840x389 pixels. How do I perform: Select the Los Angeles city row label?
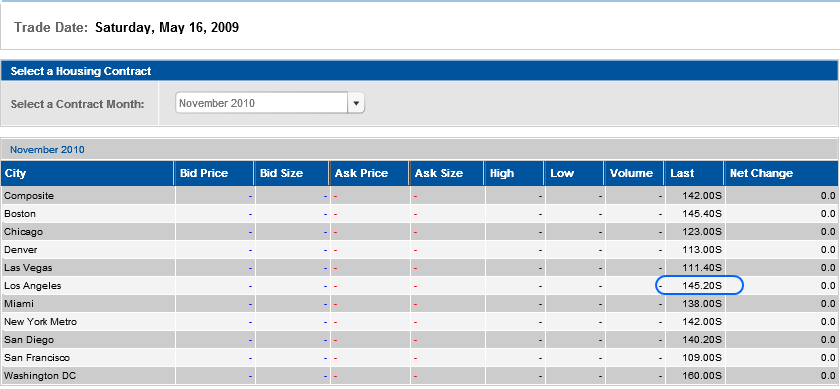pyautogui.click(x=33, y=286)
